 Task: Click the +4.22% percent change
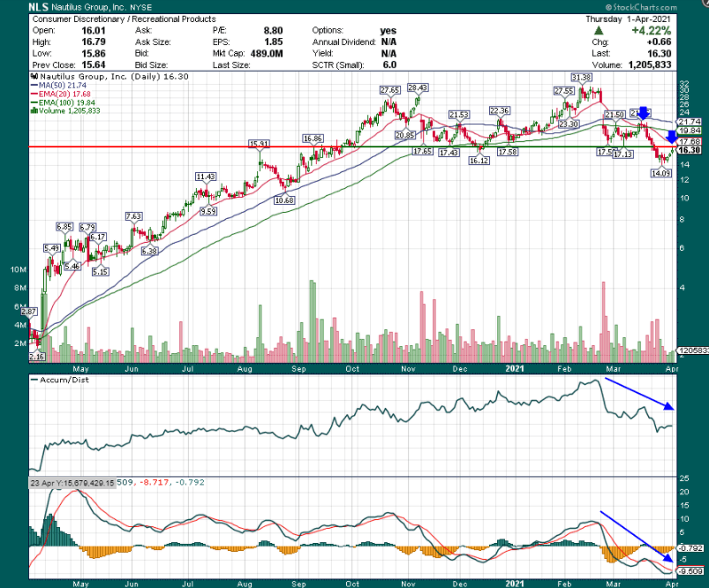click(651, 31)
